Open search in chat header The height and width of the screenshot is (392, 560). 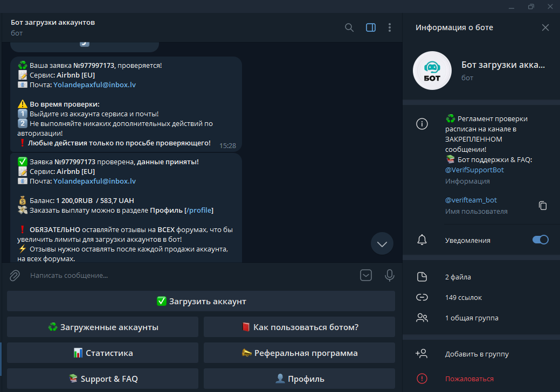(x=349, y=27)
